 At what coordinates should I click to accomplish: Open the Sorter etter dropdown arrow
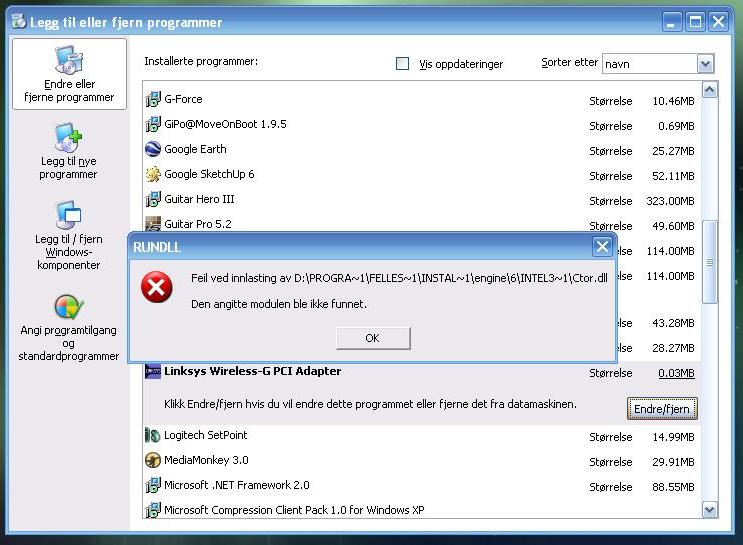(x=705, y=64)
